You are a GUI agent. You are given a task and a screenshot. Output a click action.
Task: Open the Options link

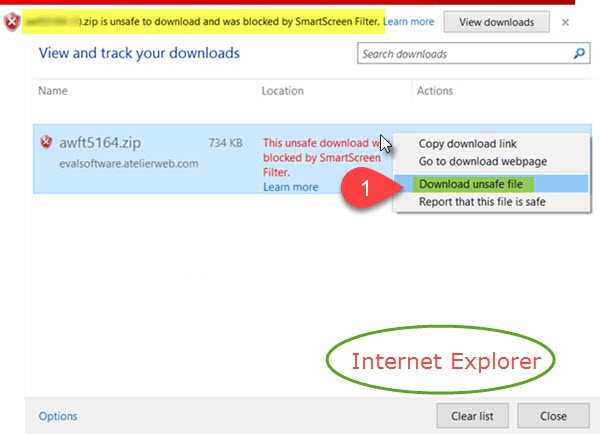click(58, 416)
